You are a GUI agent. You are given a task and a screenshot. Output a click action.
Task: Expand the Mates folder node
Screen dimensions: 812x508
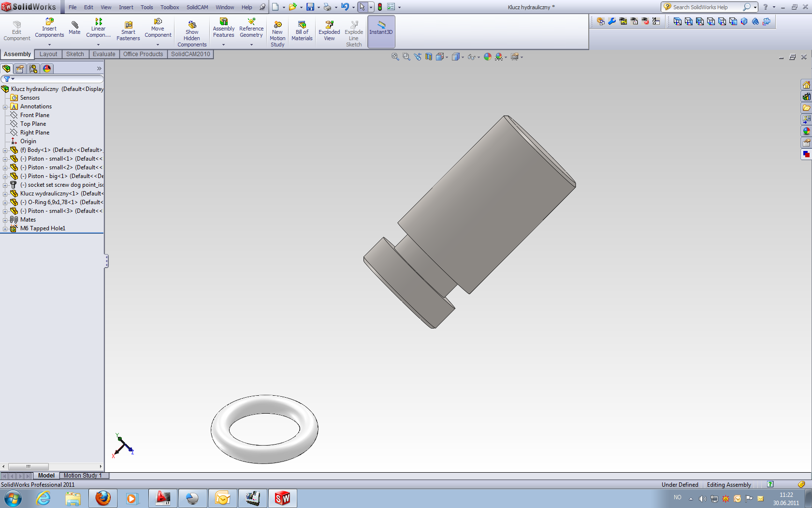tap(5, 220)
